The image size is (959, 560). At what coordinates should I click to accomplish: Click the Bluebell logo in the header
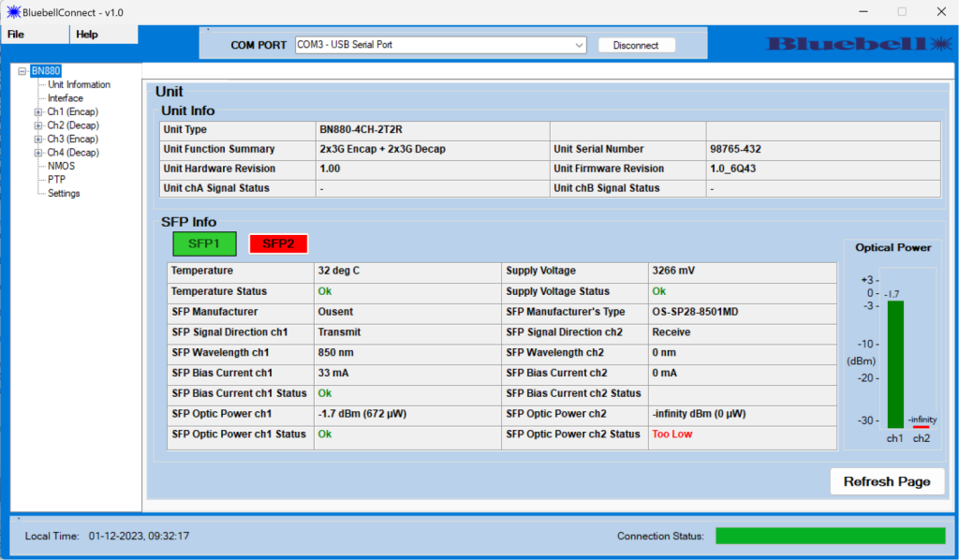[x=858, y=43]
